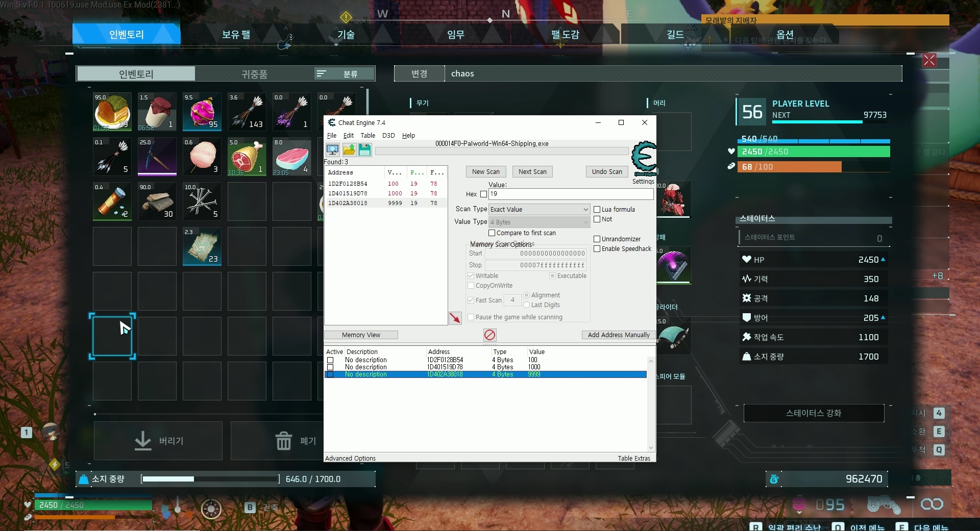Select the cotton candy item
980x531 pixels.
pyautogui.click(x=202, y=157)
